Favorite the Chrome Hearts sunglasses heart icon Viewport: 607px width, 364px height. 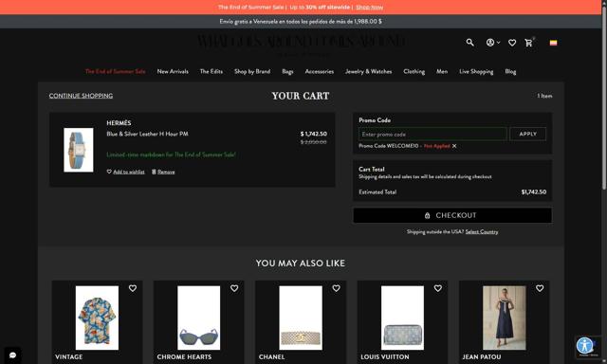click(x=234, y=288)
